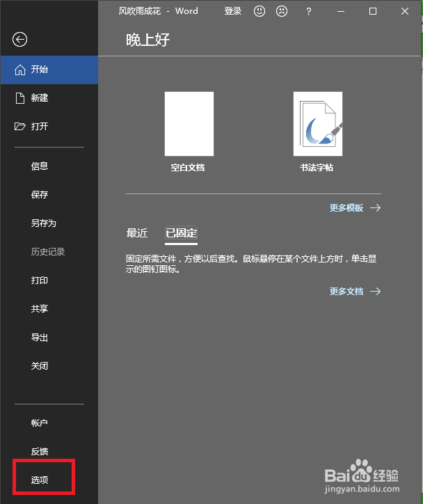Switch to the 最近 tab

click(137, 233)
